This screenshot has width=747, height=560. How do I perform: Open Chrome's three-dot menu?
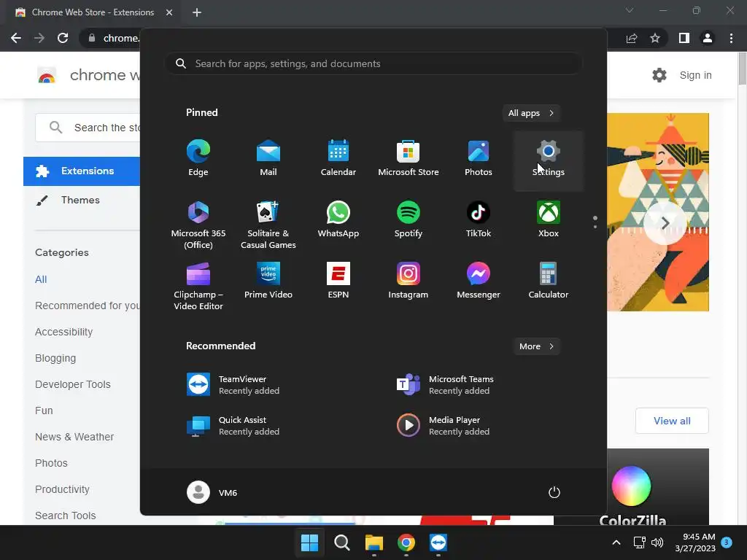[731, 38]
